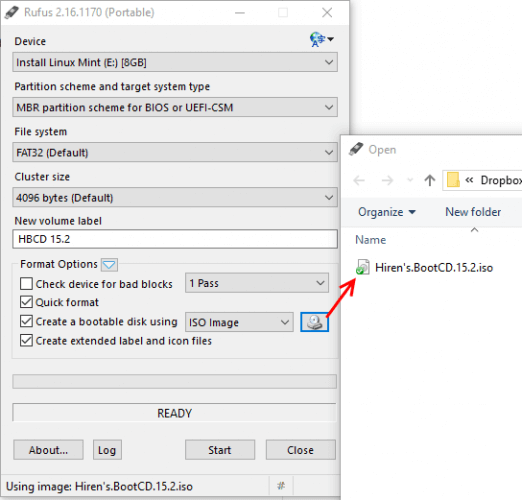Expand the Partition scheme dropdown
Image resolution: width=522 pixels, height=500 pixels.
[175, 107]
